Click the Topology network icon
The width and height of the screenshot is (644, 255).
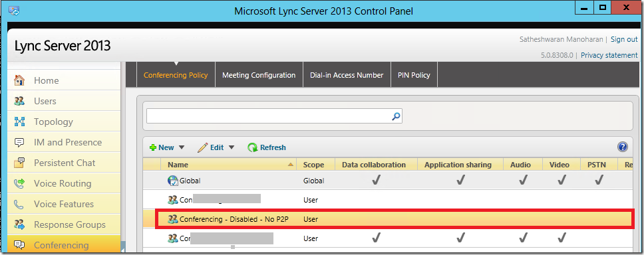(19, 122)
